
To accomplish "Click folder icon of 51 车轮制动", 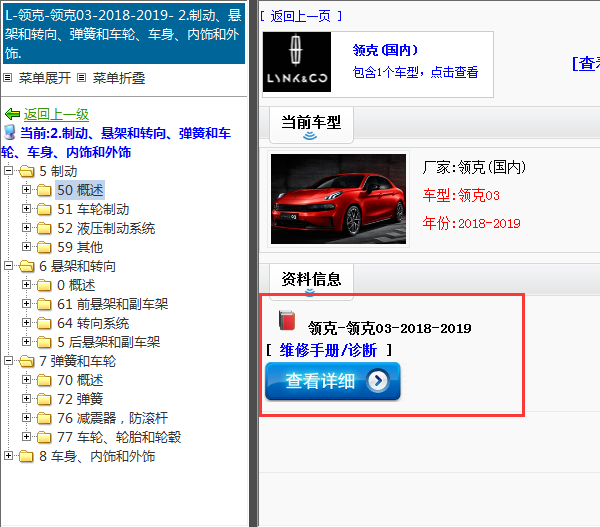I will pyautogui.click(x=44, y=209).
